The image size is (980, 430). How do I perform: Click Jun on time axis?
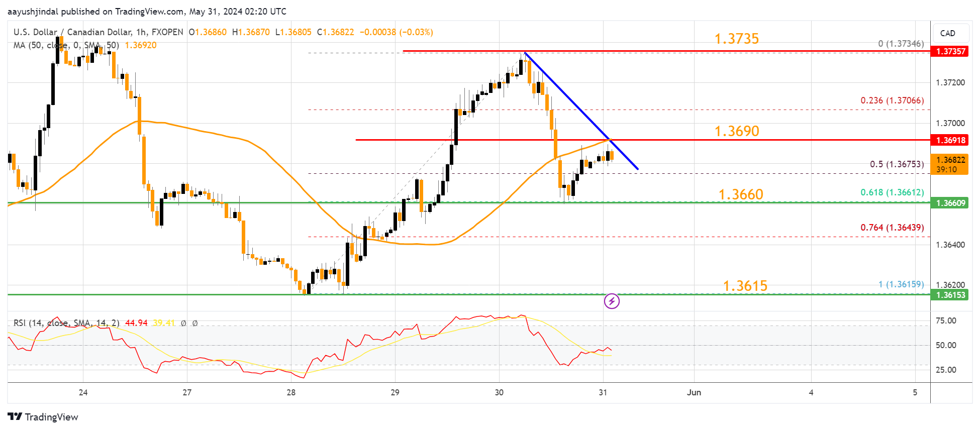(x=694, y=392)
